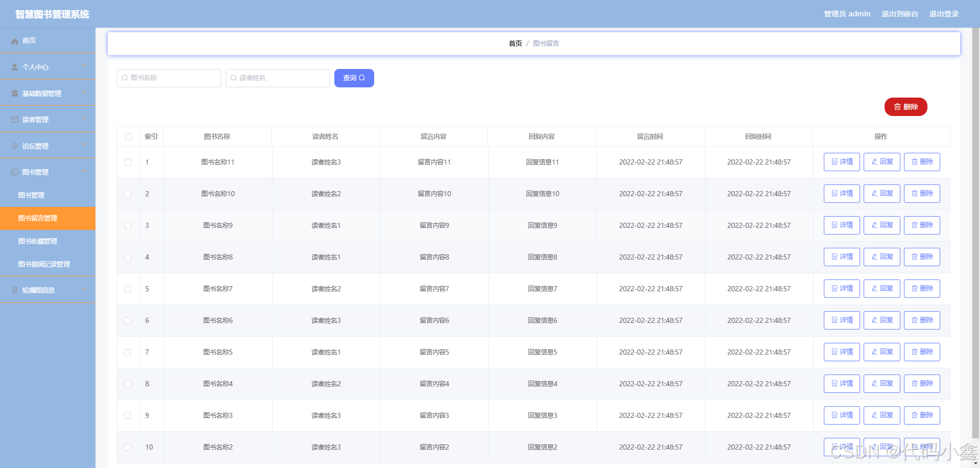The height and width of the screenshot is (468, 980).
Task: Click 删除 for row 图书名称3
Action: [x=922, y=415]
